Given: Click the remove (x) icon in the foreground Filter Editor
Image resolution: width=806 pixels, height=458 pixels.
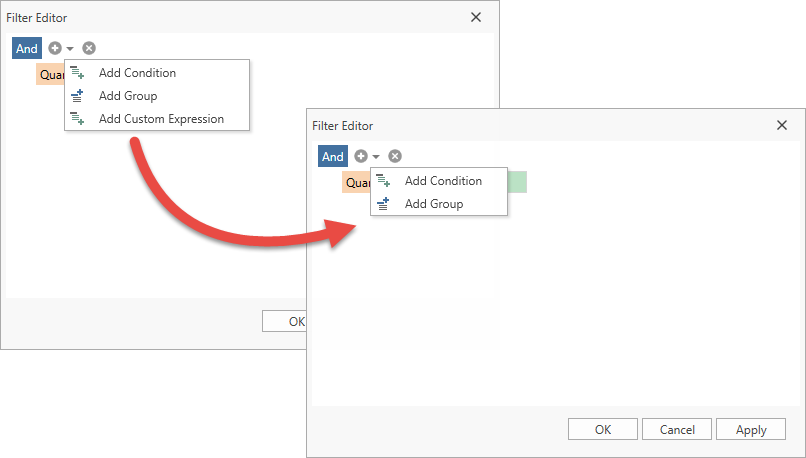Looking at the screenshot, I should click(395, 156).
